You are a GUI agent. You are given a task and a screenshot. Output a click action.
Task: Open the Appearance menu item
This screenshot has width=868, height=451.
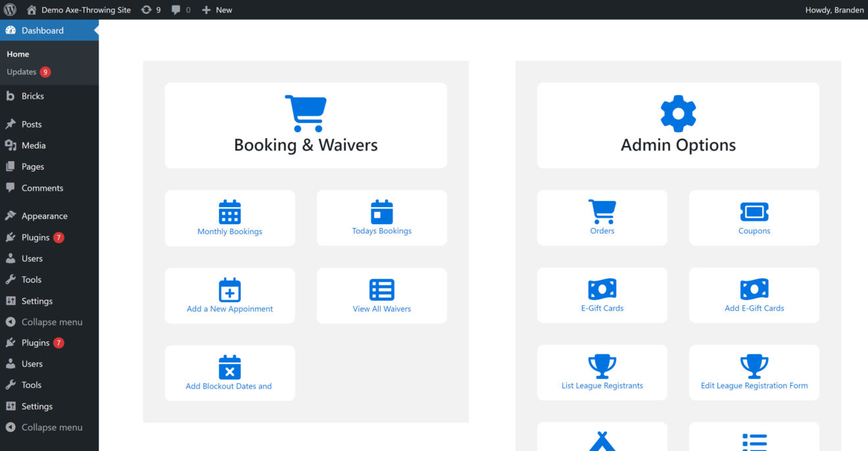(x=43, y=215)
